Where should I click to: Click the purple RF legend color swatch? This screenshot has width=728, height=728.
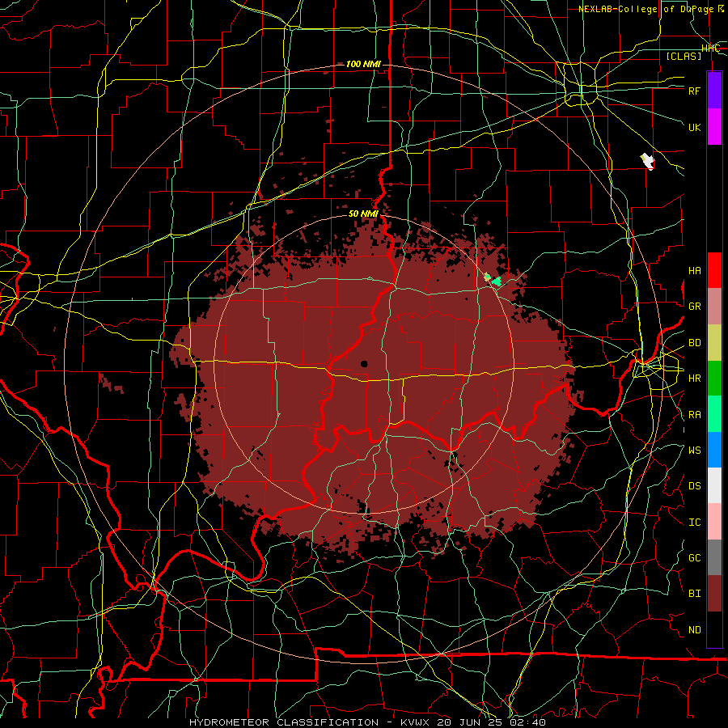pos(714,91)
